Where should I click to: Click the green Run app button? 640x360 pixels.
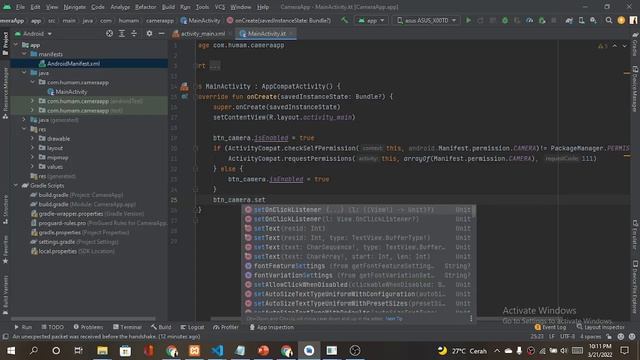(x=469, y=20)
